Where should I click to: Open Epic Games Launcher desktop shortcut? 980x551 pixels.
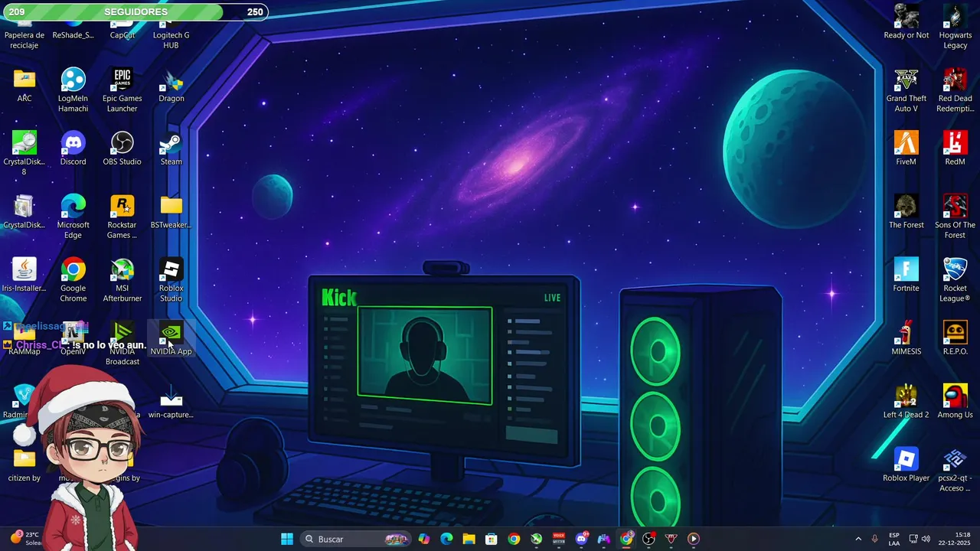coord(122,90)
